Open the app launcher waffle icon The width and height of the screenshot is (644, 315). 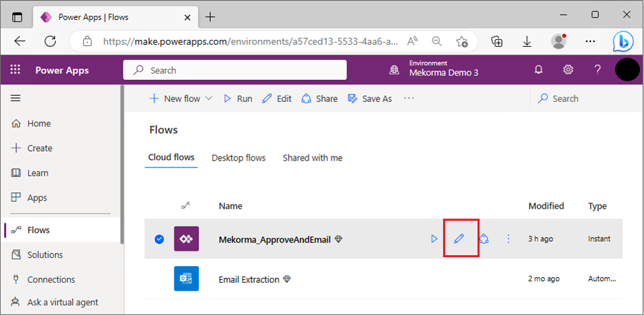15,70
